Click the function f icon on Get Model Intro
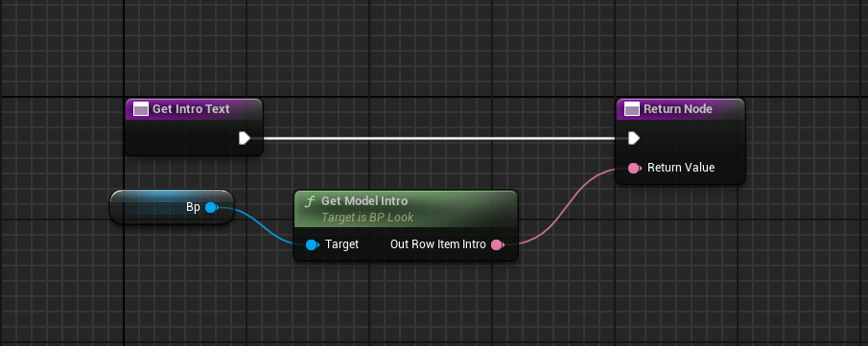 click(310, 201)
